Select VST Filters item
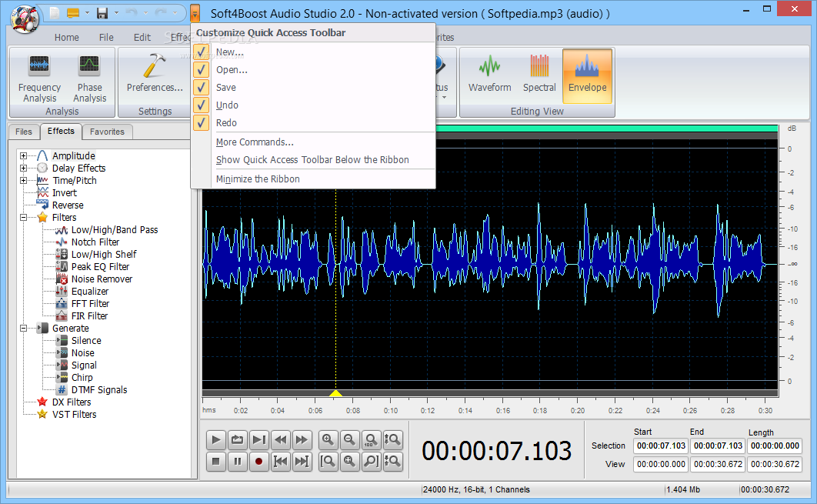 pyautogui.click(x=74, y=414)
